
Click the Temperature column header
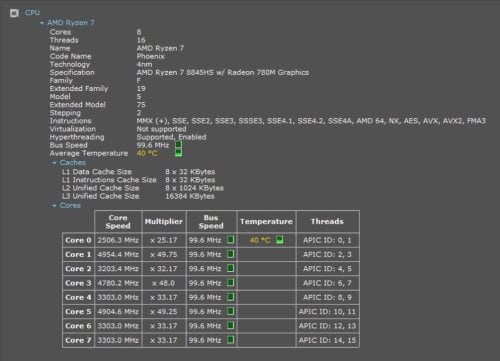[x=266, y=221]
